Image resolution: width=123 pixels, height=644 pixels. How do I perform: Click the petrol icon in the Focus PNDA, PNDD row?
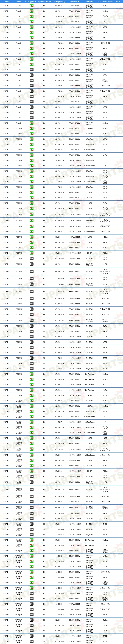(32, 208)
